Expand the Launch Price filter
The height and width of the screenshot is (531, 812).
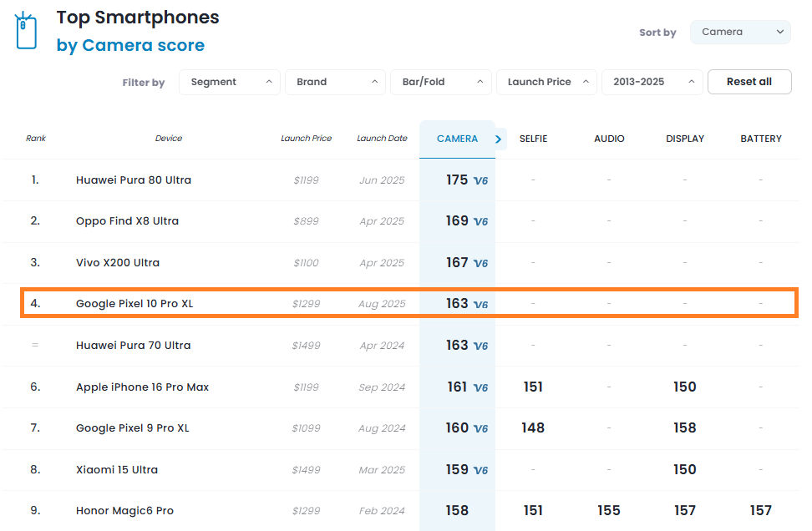click(x=546, y=82)
